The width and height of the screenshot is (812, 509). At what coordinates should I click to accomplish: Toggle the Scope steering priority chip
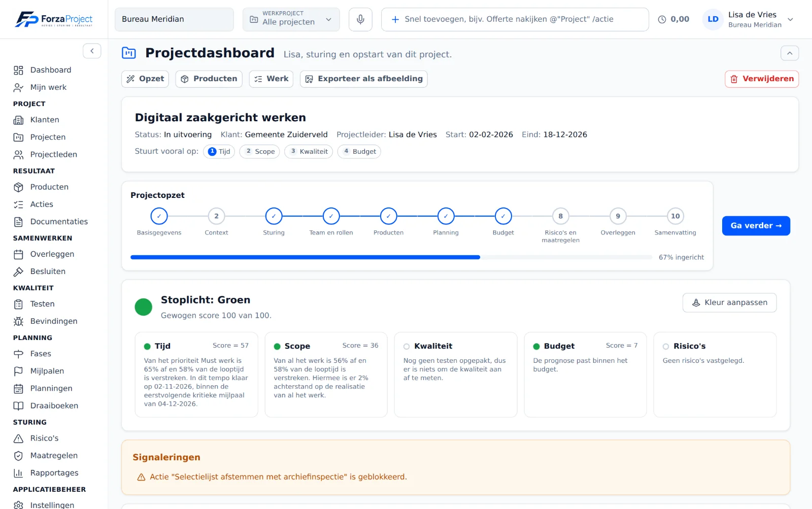point(260,151)
